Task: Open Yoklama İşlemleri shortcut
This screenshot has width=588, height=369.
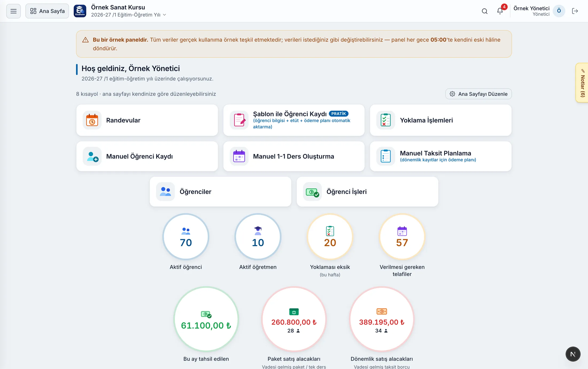Action: (441, 120)
